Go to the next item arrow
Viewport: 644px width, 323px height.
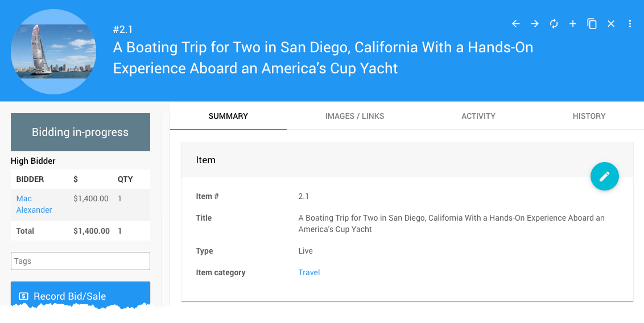[535, 24]
